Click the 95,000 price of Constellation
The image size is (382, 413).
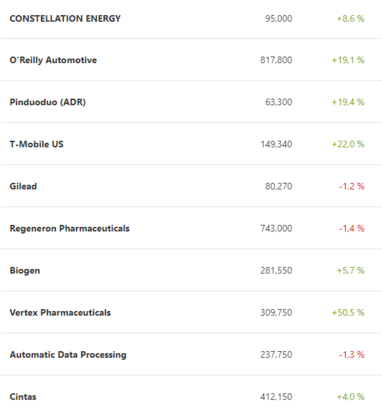(279, 18)
